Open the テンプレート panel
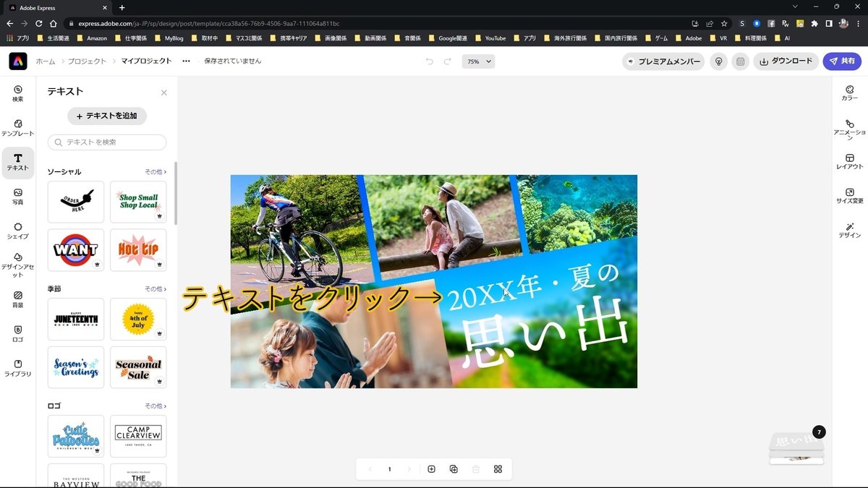Image resolution: width=868 pixels, height=488 pixels. (x=18, y=128)
